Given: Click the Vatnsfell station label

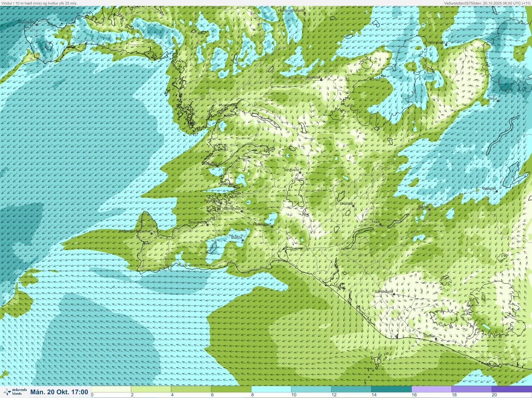Looking at the screenshot, I should tap(489, 189).
